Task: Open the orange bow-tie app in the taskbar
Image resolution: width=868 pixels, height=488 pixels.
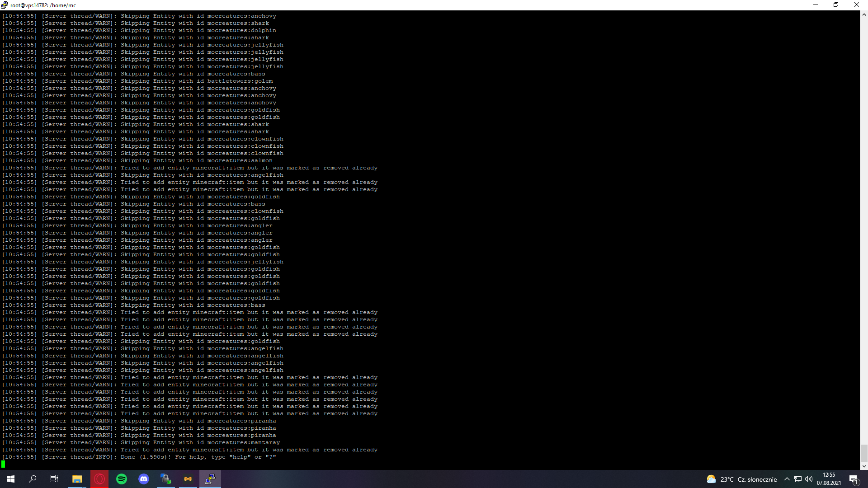Action: pos(188,479)
